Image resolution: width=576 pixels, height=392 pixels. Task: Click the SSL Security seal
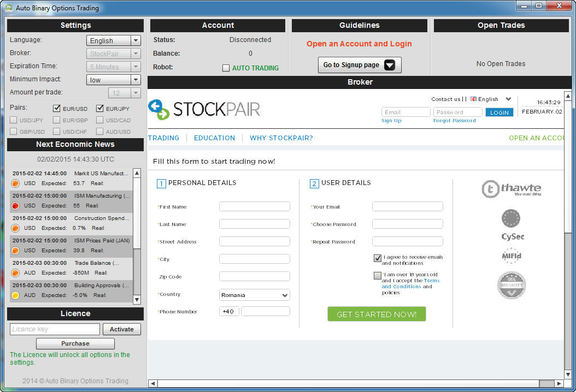(512, 285)
